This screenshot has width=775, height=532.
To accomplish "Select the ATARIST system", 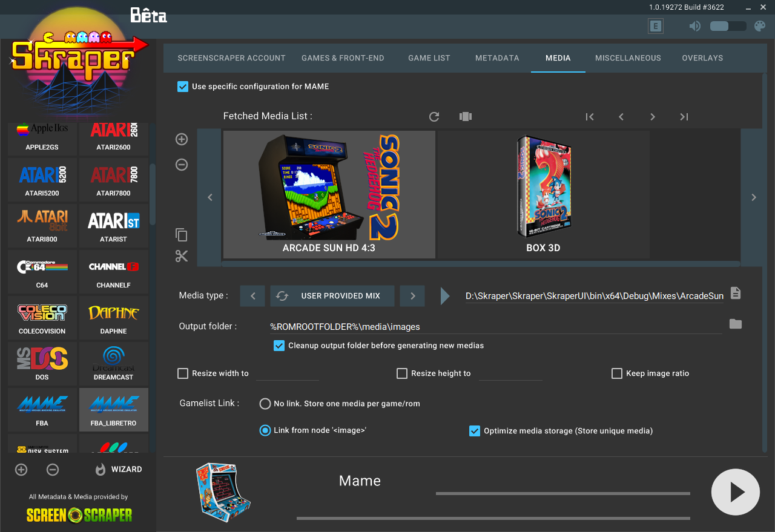I will pos(114,225).
